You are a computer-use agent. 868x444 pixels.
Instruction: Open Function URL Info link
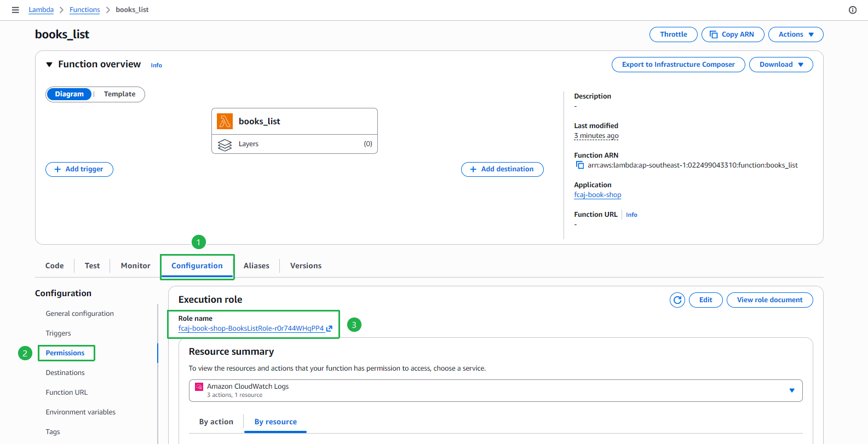pos(631,215)
